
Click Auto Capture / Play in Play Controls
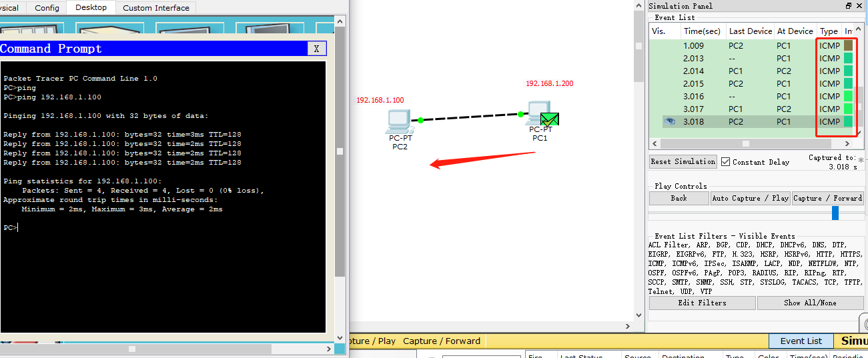point(751,198)
